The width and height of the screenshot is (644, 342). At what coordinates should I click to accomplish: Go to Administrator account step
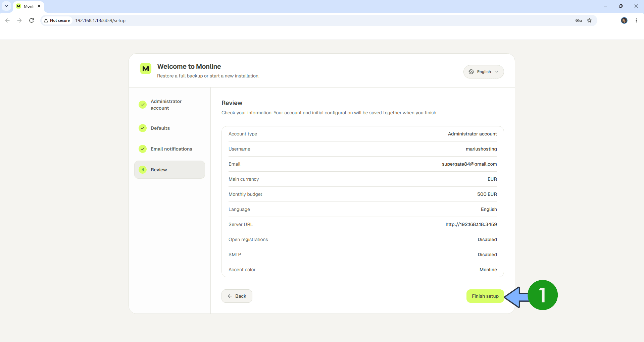click(169, 105)
